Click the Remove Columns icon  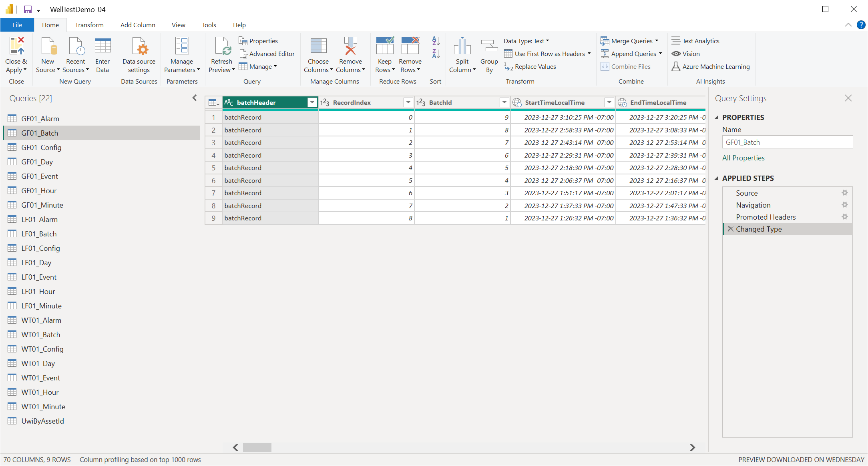click(x=350, y=46)
